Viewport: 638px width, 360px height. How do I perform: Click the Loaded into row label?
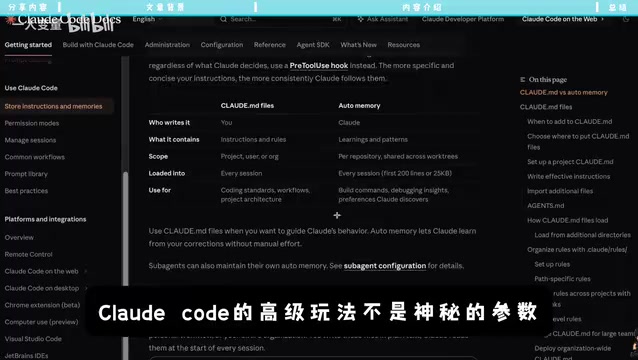167,173
